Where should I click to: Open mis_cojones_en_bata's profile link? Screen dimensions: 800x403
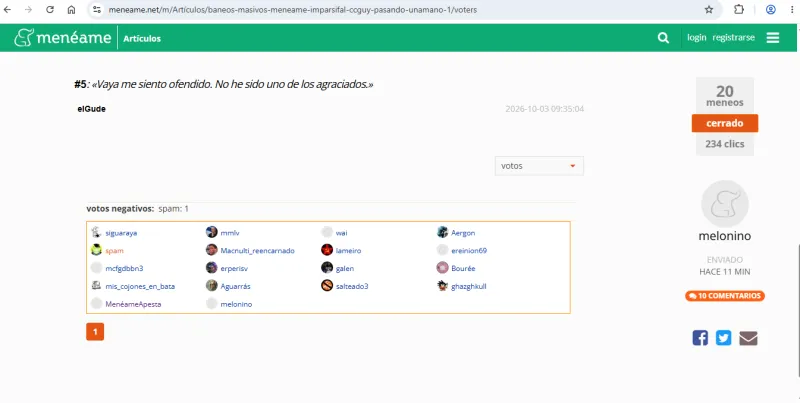(140, 287)
